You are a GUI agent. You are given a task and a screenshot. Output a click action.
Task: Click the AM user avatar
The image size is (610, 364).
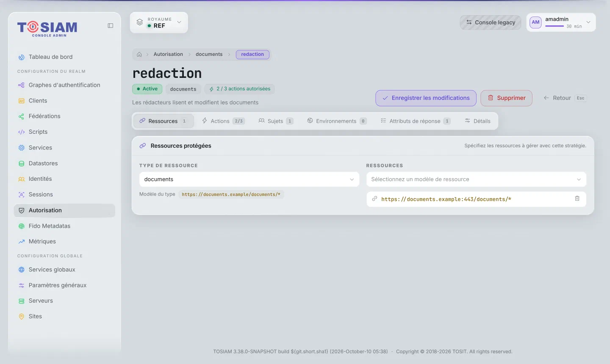coord(535,22)
